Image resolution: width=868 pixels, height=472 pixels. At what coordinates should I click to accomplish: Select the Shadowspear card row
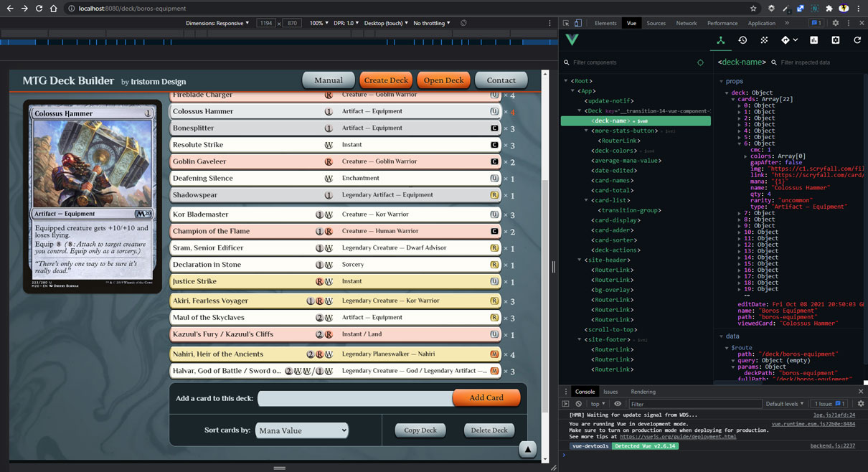click(336, 195)
